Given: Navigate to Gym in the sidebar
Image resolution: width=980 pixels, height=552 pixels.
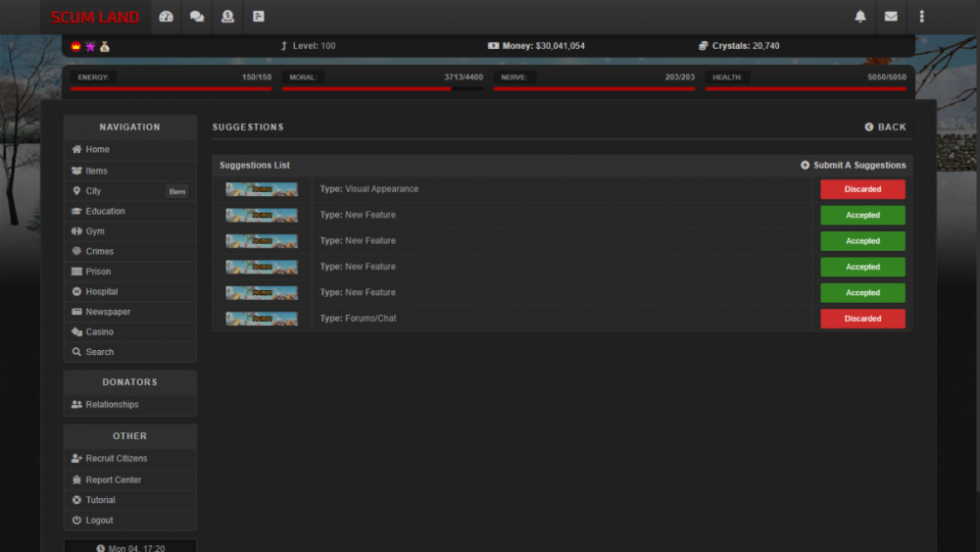Looking at the screenshot, I should [x=94, y=231].
